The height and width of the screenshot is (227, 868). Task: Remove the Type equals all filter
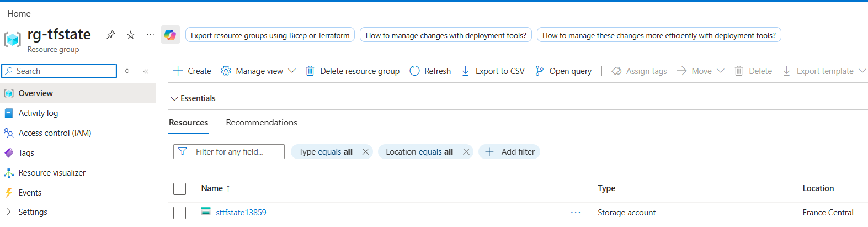pyautogui.click(x=365, y=152)
